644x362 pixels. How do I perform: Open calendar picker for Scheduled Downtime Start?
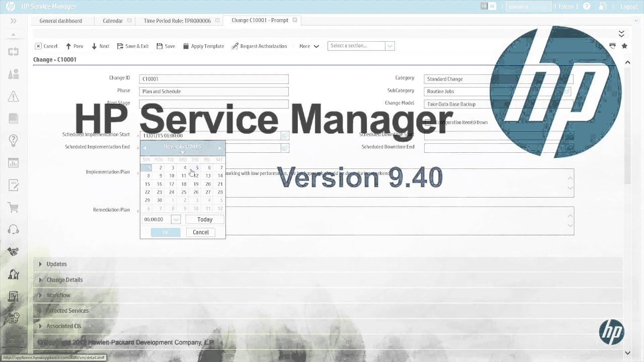pyautogui.click(x=570, y=136)
